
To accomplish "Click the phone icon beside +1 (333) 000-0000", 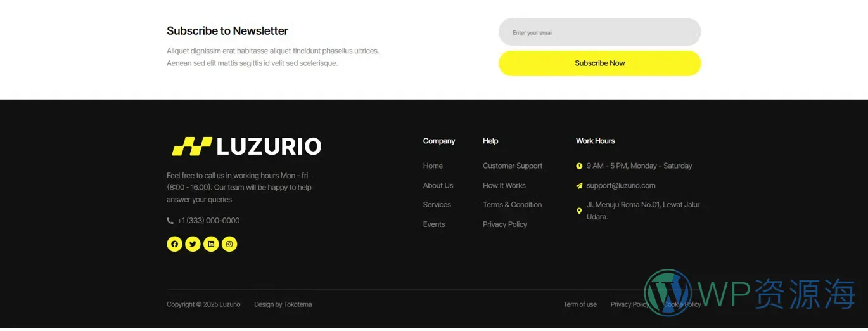I will (x=170, y=221).
